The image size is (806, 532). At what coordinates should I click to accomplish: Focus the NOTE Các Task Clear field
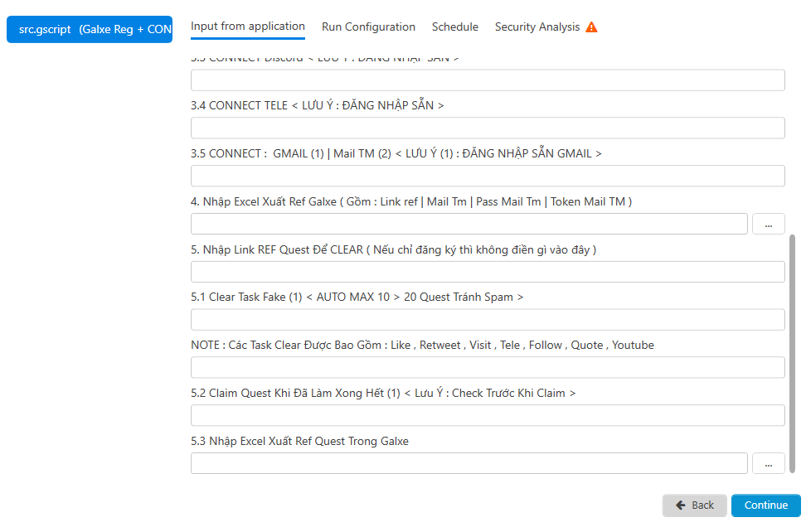tap(488, 368)
